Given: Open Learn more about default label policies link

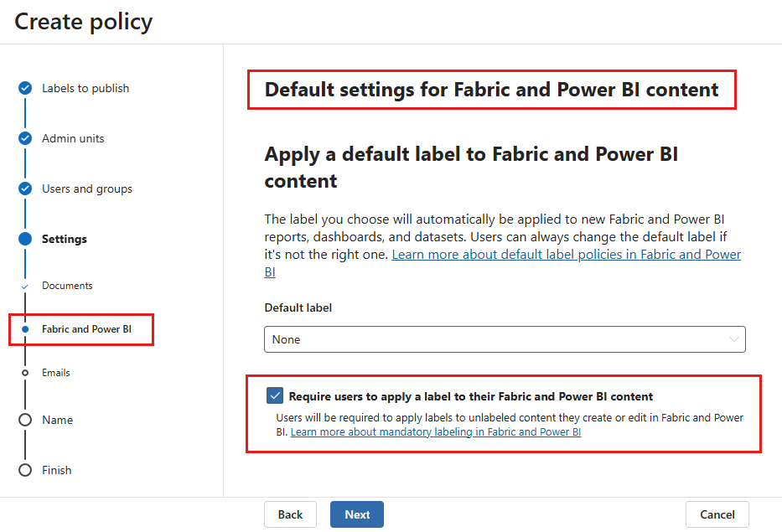Looking at the screenshot, I should (x=566, y=255).
